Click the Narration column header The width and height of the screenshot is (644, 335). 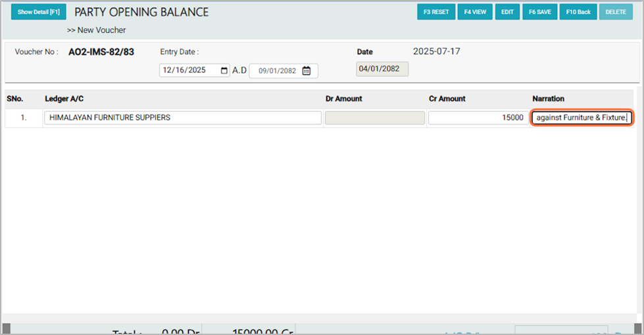(x=548, y=99)
